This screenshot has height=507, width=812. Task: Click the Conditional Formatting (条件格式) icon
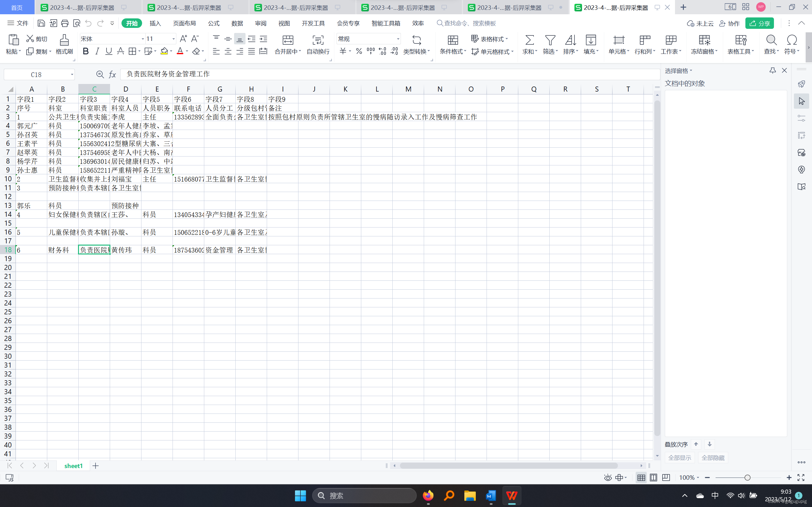coord(453,40)
